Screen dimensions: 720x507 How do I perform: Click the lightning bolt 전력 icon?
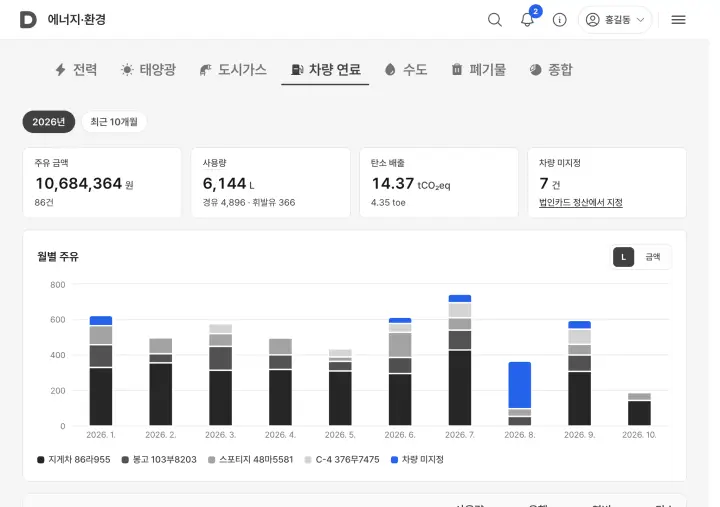[60, 70]
